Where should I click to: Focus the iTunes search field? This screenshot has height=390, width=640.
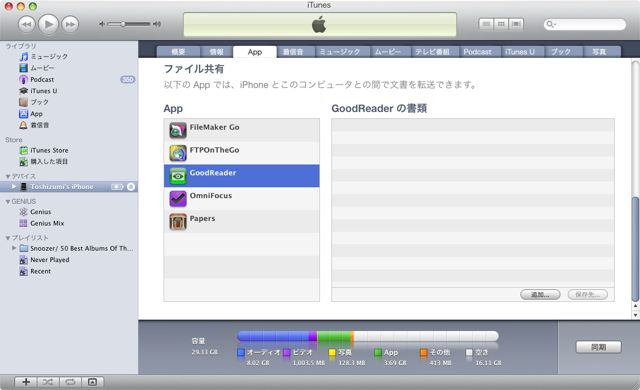[585, 24]
